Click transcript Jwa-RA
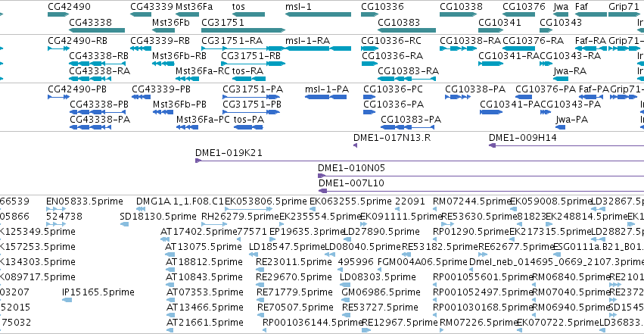644x334 pixels. coord(569,71)
